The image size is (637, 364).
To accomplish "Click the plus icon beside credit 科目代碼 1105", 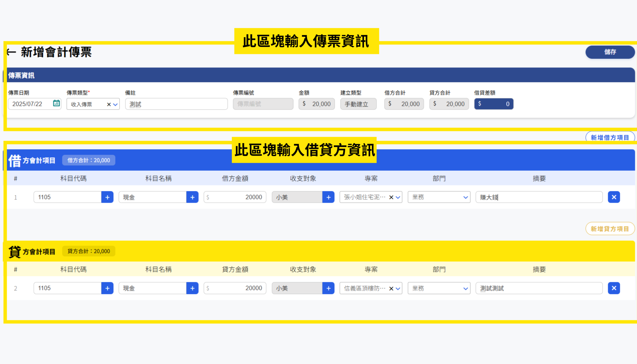I will [107, 288].
